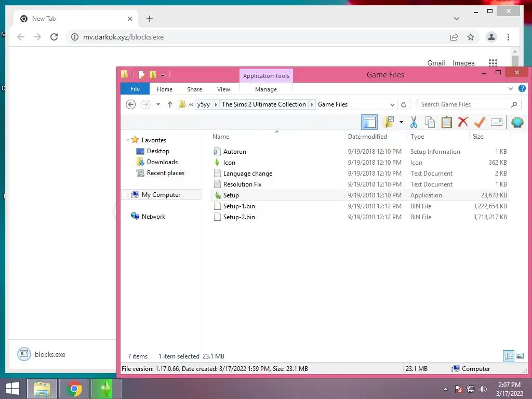Open Chrome three-dot menu
This screenshot has width=532, height=399.
point(508,37)
